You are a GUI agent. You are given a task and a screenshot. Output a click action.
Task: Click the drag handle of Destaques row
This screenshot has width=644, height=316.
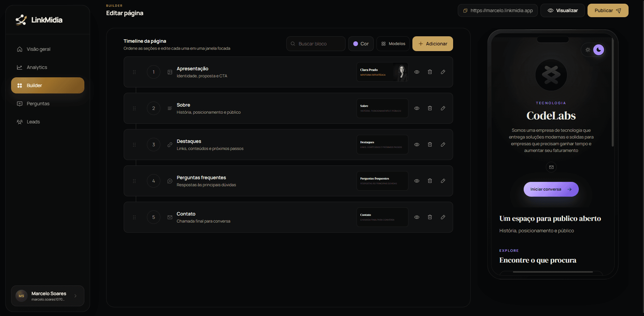(x=134, y=145)
